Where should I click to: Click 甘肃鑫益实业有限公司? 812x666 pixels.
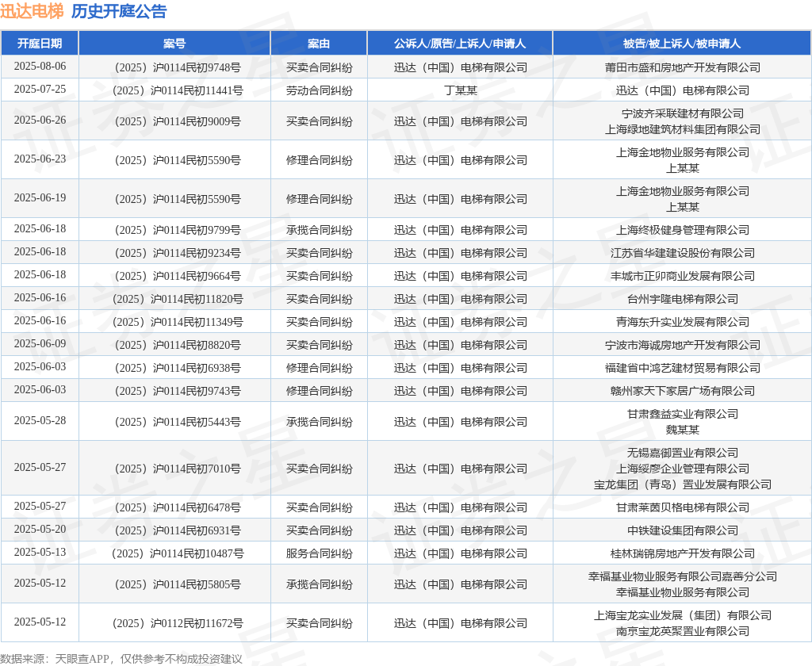pos(683,414)
